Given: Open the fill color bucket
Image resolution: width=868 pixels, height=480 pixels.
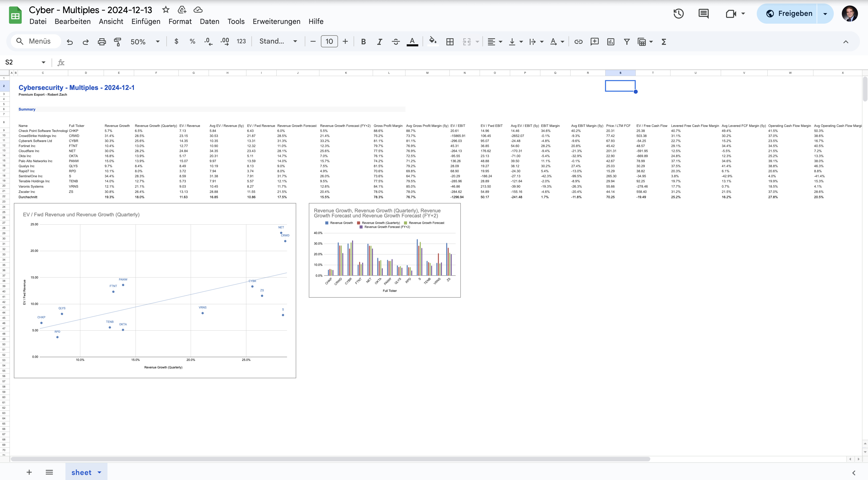Looking at the screenshot, I should pyautogui.click(x=433, y=42).
